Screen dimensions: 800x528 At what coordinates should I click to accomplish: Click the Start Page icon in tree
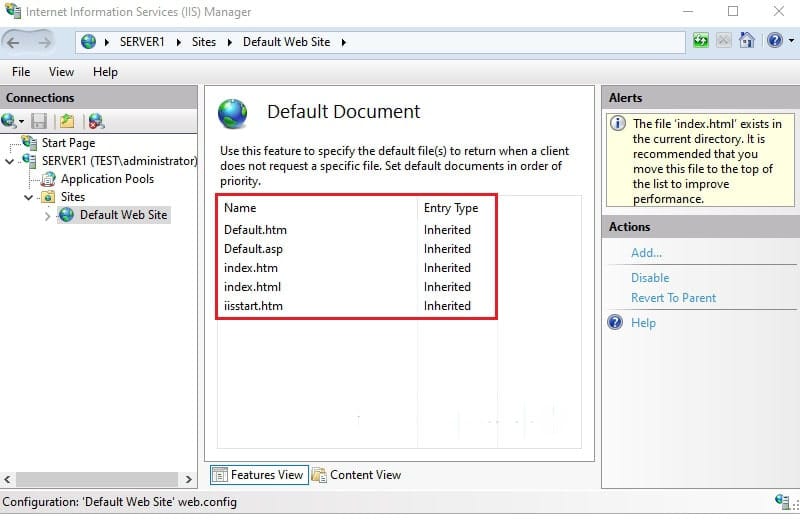click(29, 143)
